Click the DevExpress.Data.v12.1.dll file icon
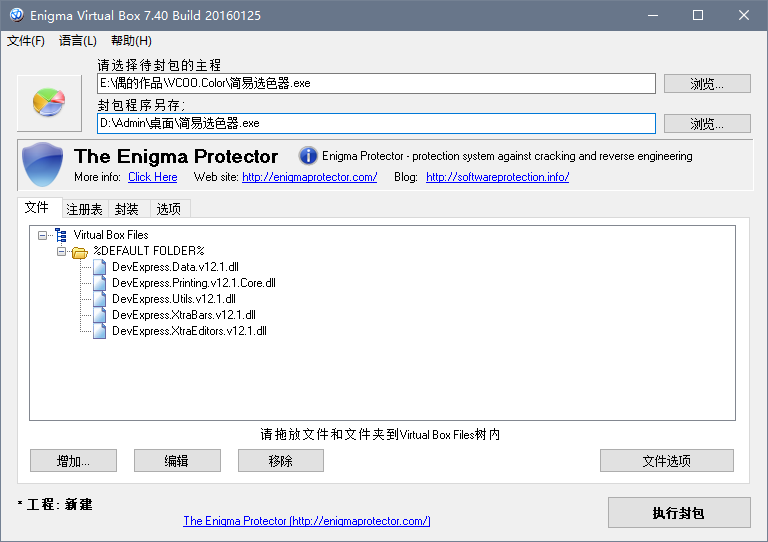The height and width of the screenshot is (542, 768). [x=99, y=267]
